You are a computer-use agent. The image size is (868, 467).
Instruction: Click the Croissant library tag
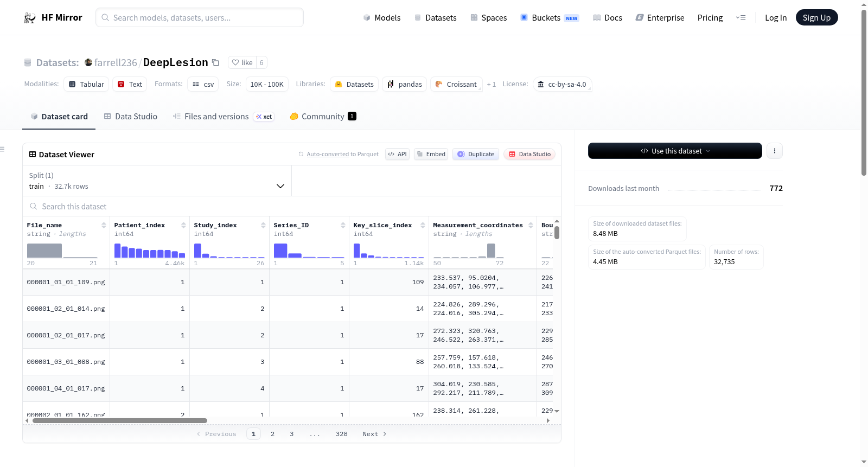pos(456,85)
